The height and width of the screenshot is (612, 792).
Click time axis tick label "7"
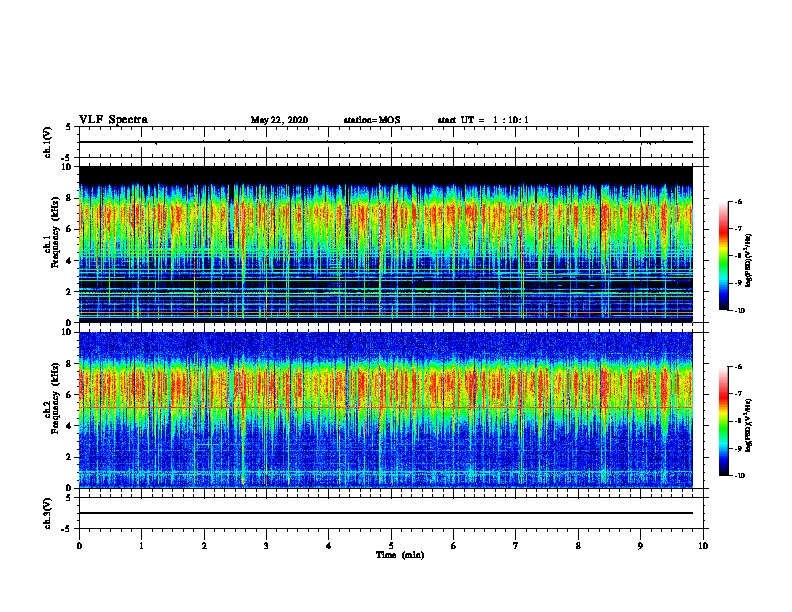point(516,546)
